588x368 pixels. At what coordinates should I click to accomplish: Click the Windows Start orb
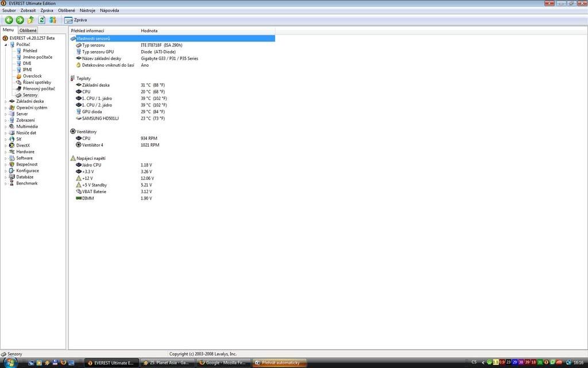(x=10, y=362)
